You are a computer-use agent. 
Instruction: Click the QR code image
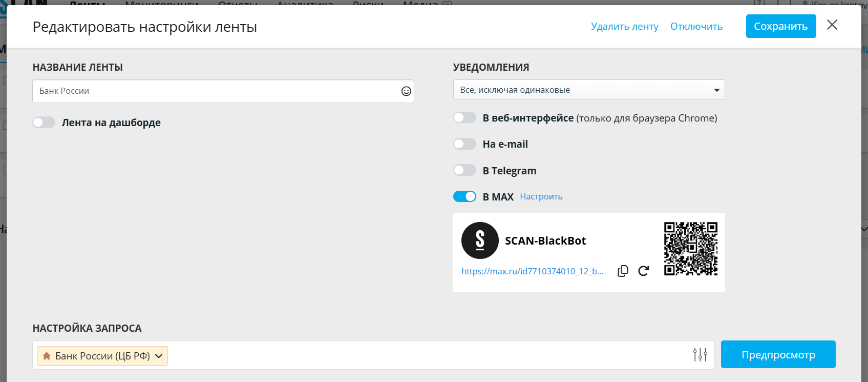[690, 249]
